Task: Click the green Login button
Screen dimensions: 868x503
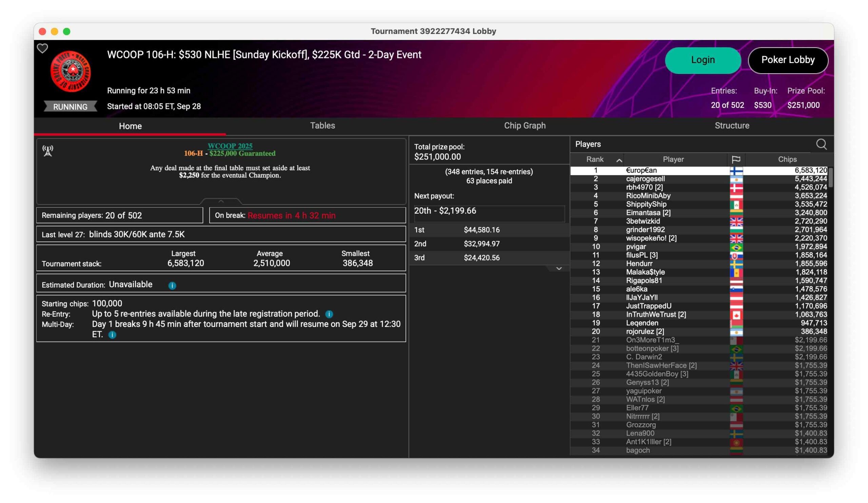Action: tap(703, 60)
